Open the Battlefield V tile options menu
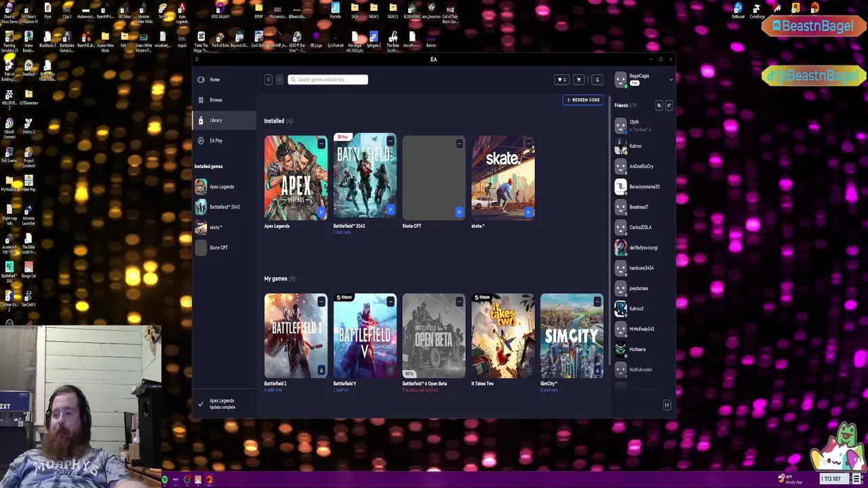The height and width of the screenshot is (488, 868). tap(391, 302)
